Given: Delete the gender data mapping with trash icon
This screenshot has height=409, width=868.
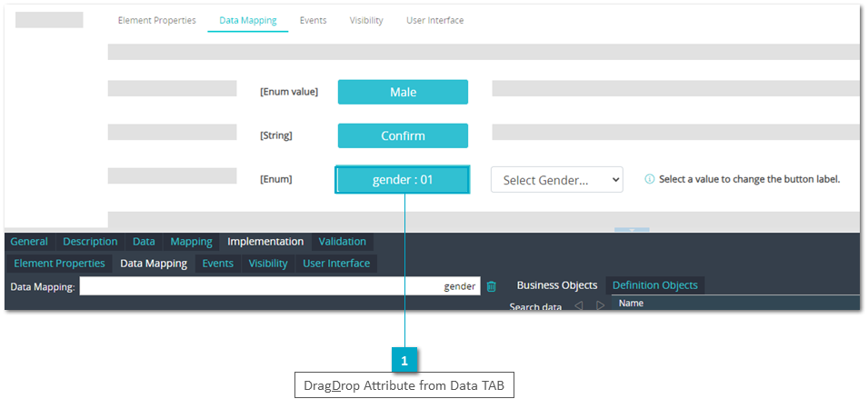Looking at the screenshot, I should tap(491, 286).
